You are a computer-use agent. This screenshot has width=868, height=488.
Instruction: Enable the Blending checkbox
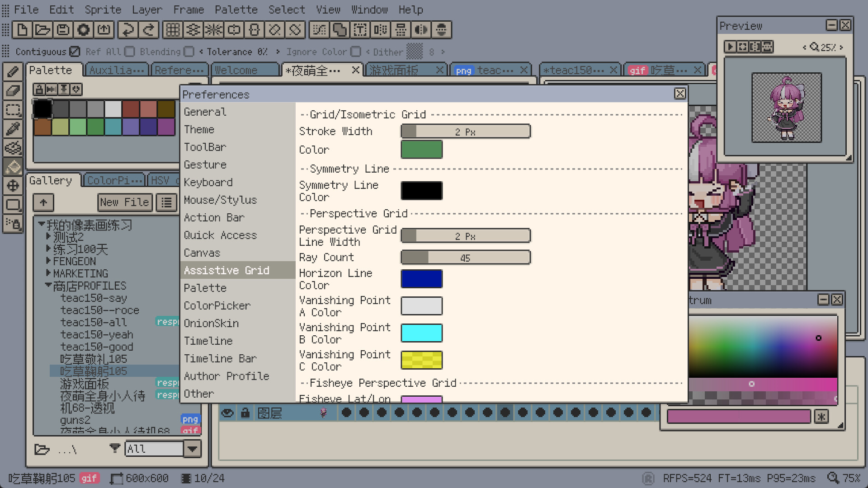[189, 52]
